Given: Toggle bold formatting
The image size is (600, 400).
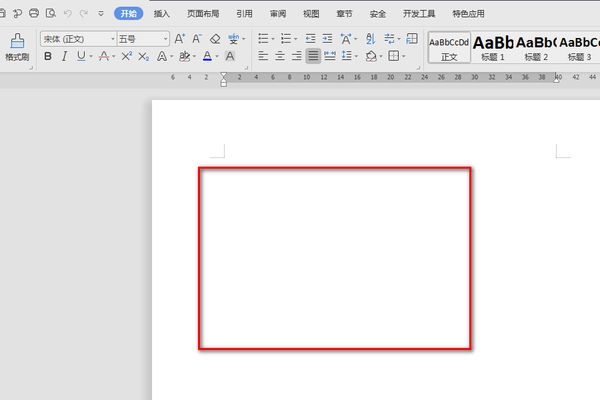Looking at the screenshot, I should pos(47,57).
